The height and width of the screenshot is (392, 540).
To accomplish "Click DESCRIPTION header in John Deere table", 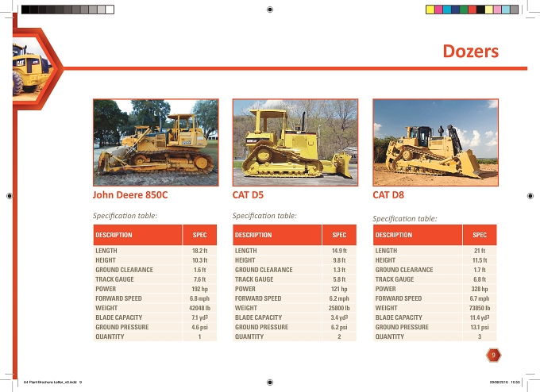I will coord(114,235).
